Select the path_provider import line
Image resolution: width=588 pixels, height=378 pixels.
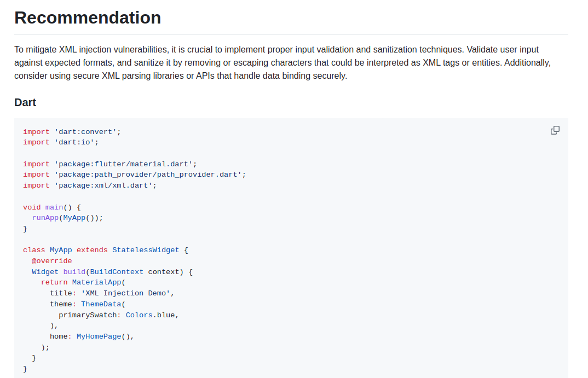click(x=134, y=175)
